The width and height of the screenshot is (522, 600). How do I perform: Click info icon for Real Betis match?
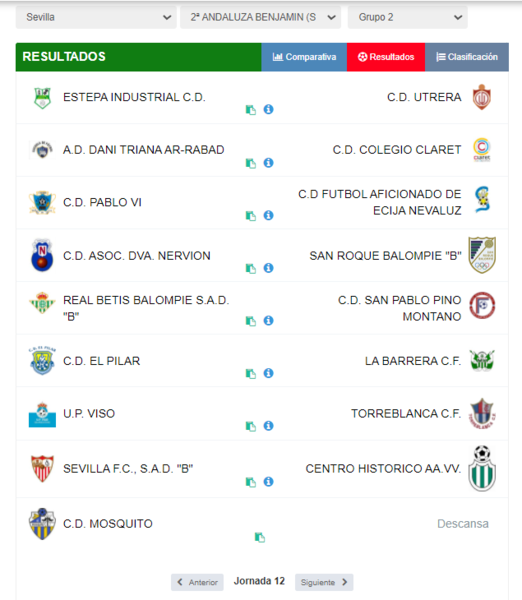[x=268, y=320]
